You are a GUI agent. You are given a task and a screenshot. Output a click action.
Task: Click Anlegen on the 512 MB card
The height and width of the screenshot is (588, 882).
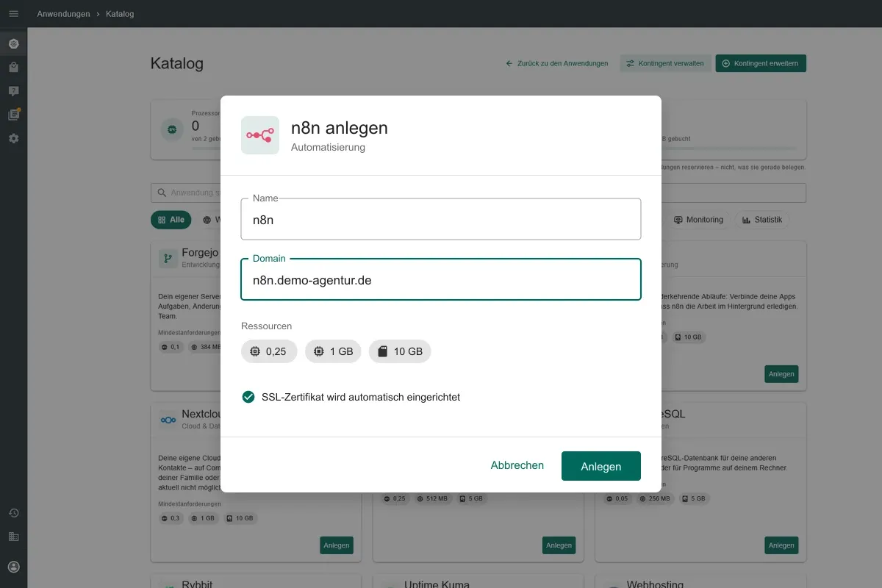tap(559, 545)
